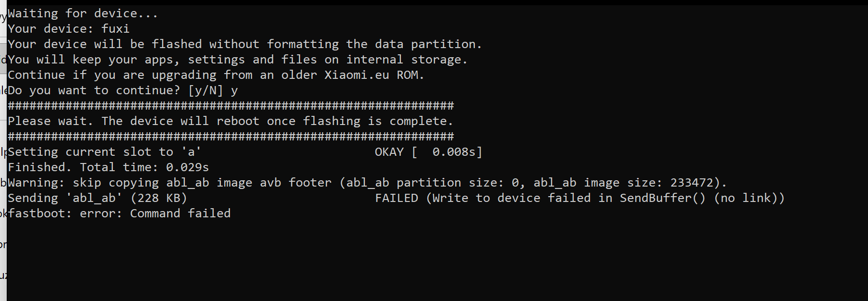868x301 pixels.
Task: Click the image size number "233472"
Action: click(692, 183)
